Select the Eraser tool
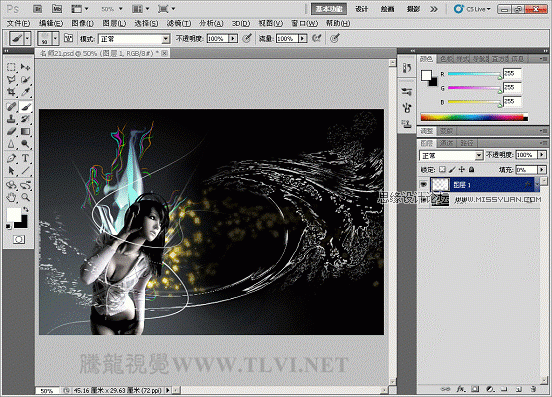This screenshot has height=397, width=552. tap(11, 131)
